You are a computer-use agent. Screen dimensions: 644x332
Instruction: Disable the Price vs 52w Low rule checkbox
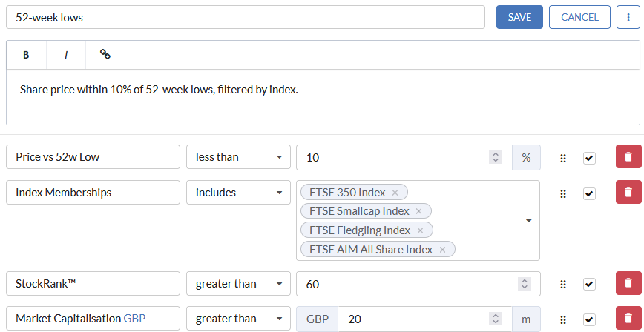point(589,158)
